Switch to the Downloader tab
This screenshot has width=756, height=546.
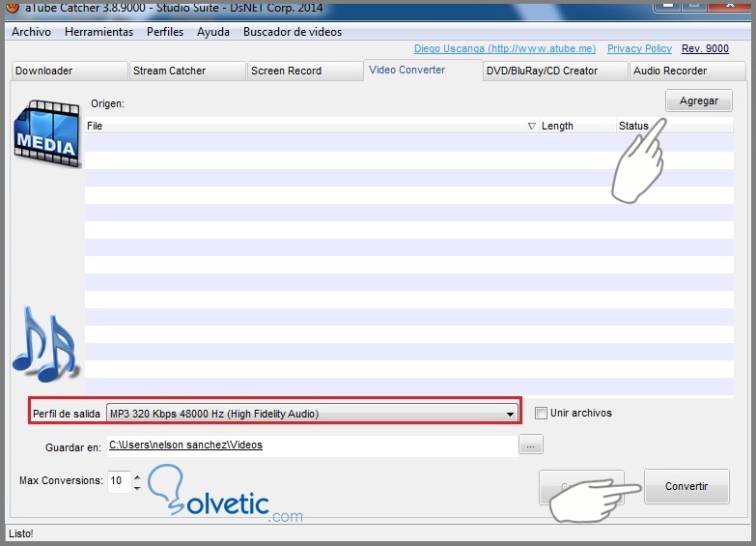pyautogui.click(x=69, y=71)
